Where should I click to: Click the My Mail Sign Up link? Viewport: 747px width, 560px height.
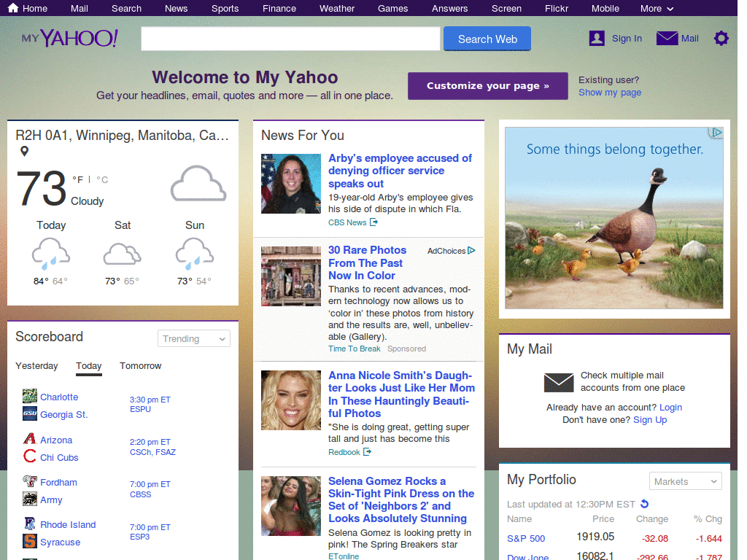(x=650, y=419)
